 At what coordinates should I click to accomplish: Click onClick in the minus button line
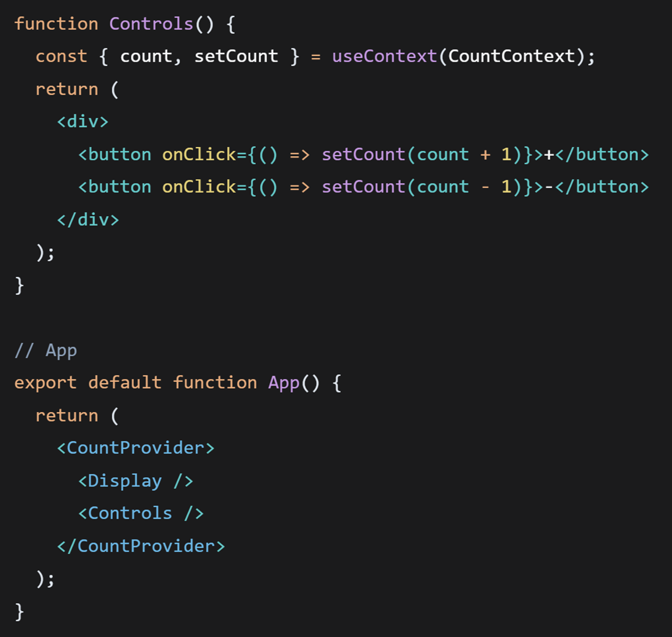(x=198, y=187)
